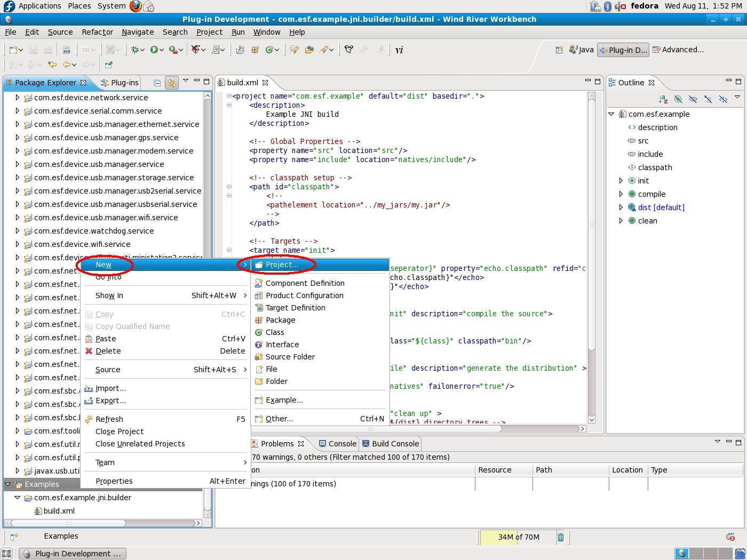
Task: Expand the clean target in Outline
Action: point(621,221)
